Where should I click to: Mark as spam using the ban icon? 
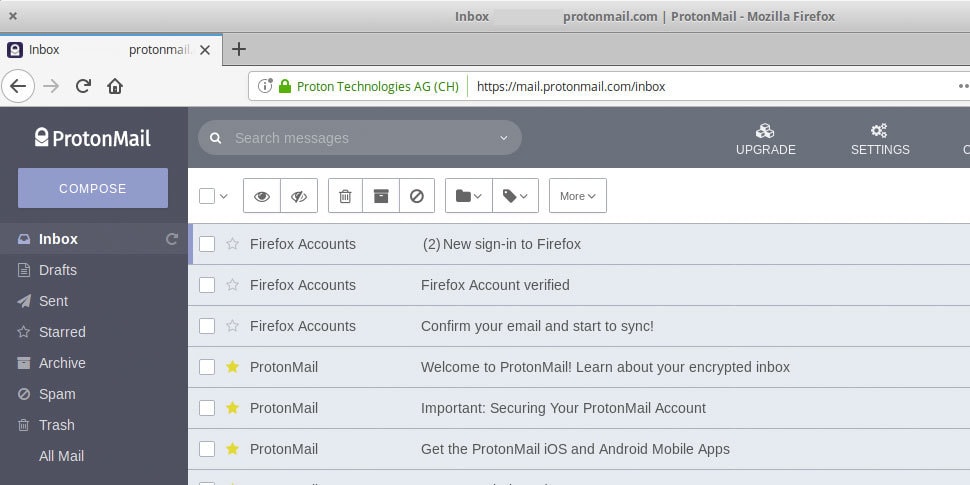(417, 196)
